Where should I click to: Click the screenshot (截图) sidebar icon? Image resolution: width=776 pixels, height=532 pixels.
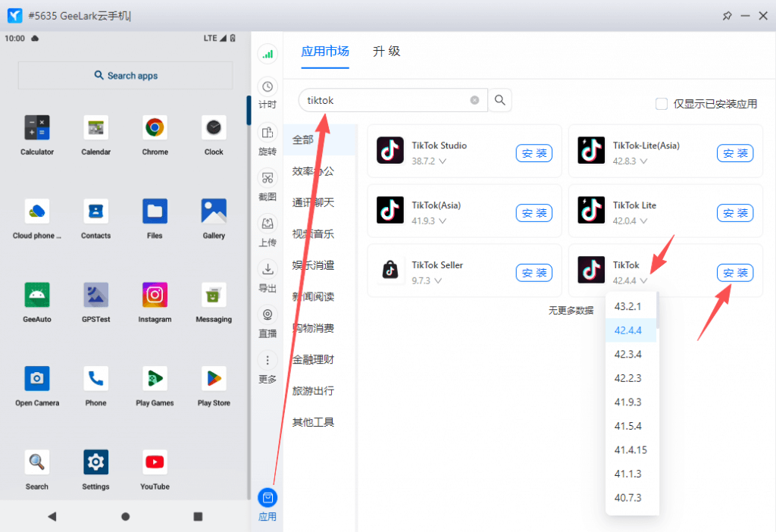pos(268,178)
